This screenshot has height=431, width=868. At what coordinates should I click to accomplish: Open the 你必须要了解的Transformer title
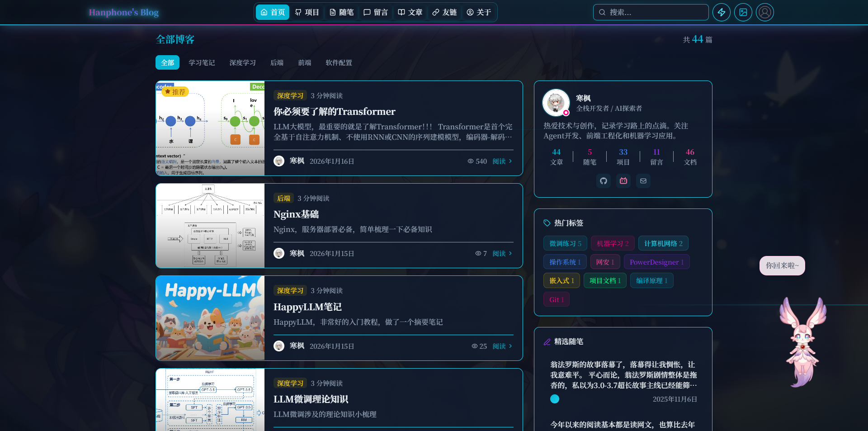[x=334, y=111]
